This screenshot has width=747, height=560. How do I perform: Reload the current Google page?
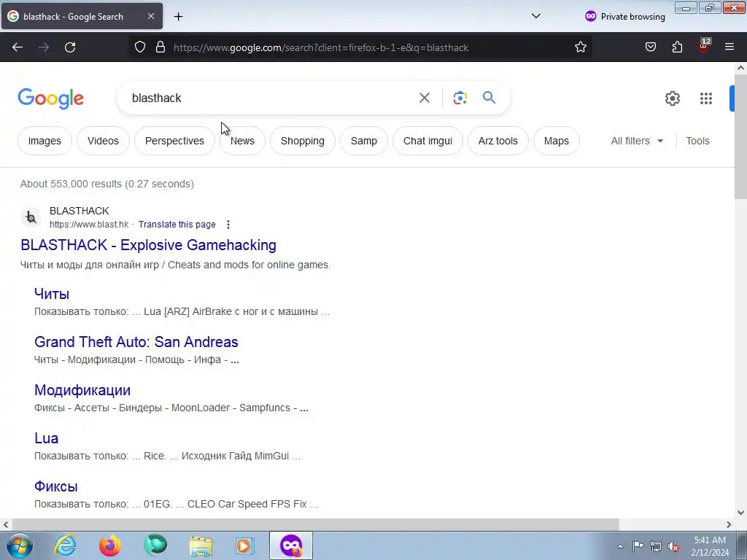pos(70,47)
